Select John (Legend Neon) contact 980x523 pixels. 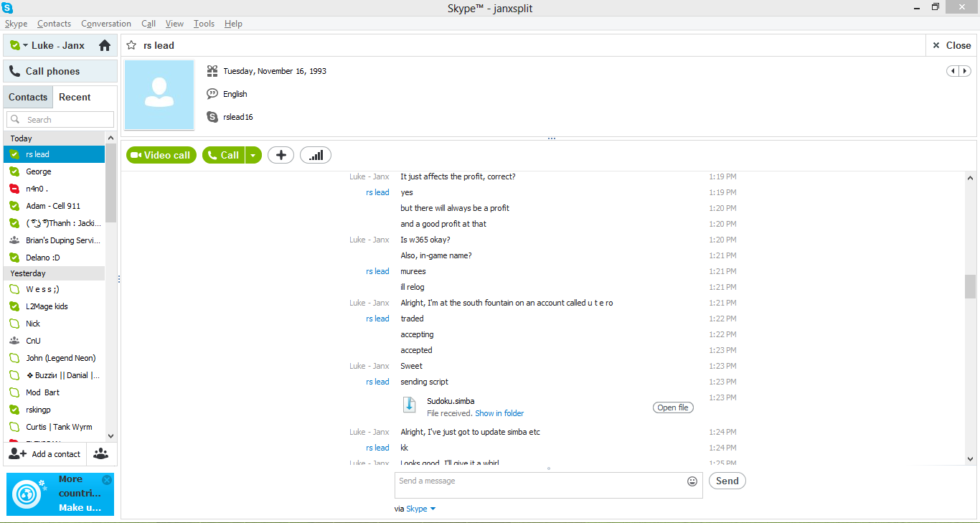(54, 358)
